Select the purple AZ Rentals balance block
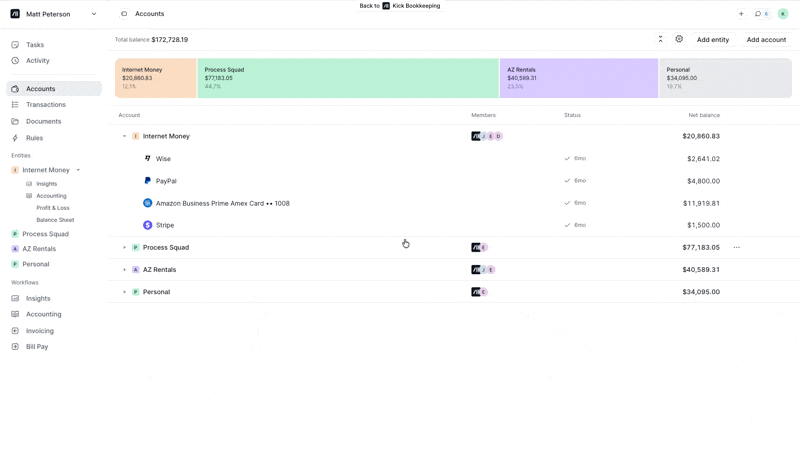 pyautogui.click(x=578, y=78)
